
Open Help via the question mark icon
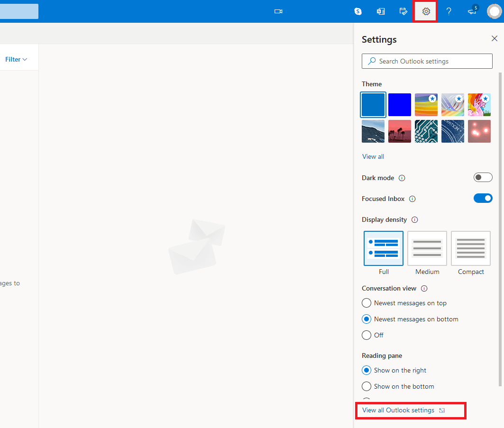coord(449,11)
